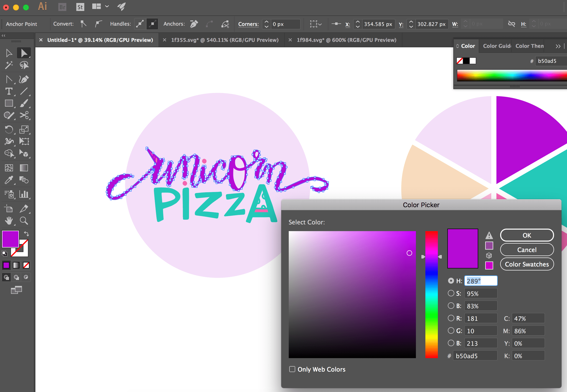Image resolution: width=567 pixels, height=392 pixels.
Task: Click swap fill and stroke arrow
Action: click(x=26, y=234)
